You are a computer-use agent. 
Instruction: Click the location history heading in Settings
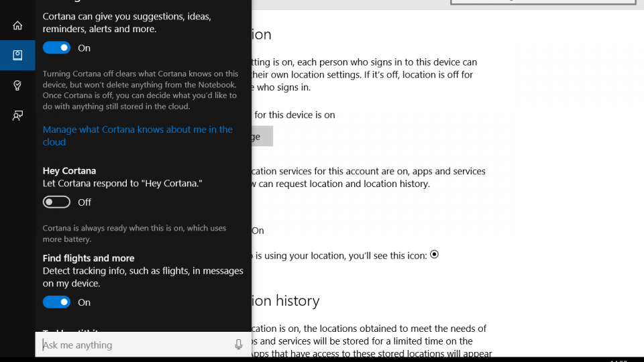(286, 301)
